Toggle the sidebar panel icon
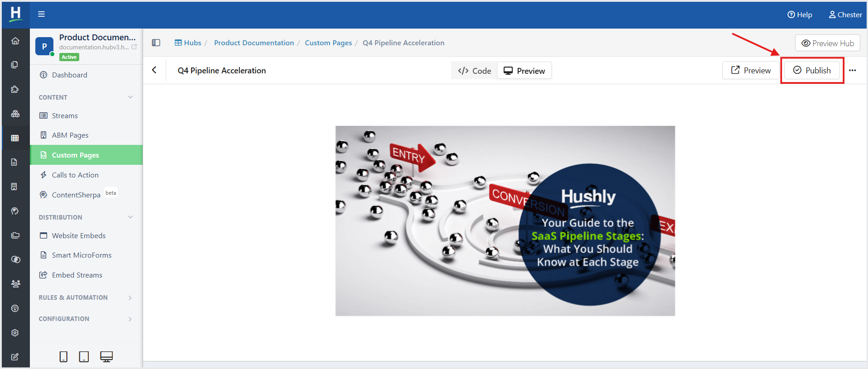Viewport: 868px width, 369px height. point(156,43)
